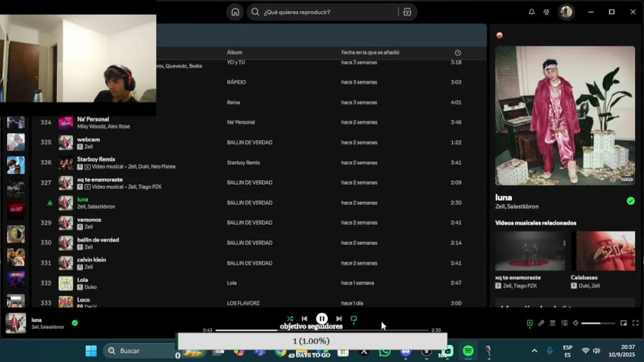Seek within the song progress bar
The height and width of the screenshot is (362, 644).
(x=322, y=330)
